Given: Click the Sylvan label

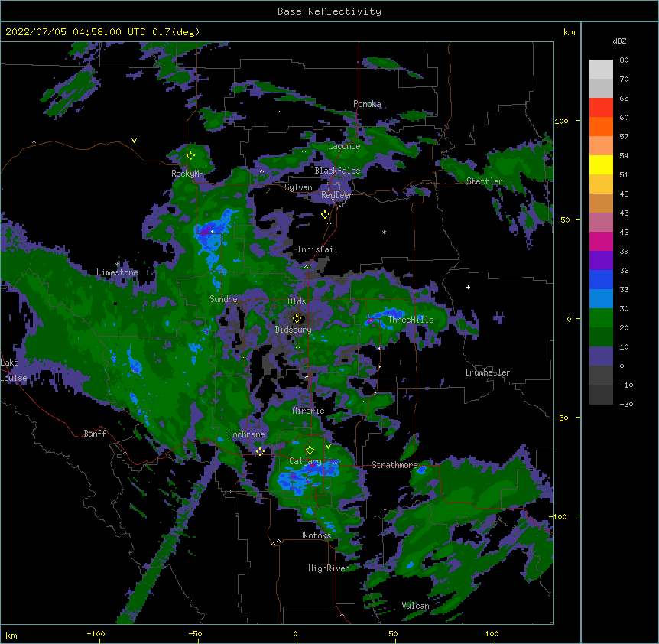Looking at the screenshot, I should [x=298, y=187].
